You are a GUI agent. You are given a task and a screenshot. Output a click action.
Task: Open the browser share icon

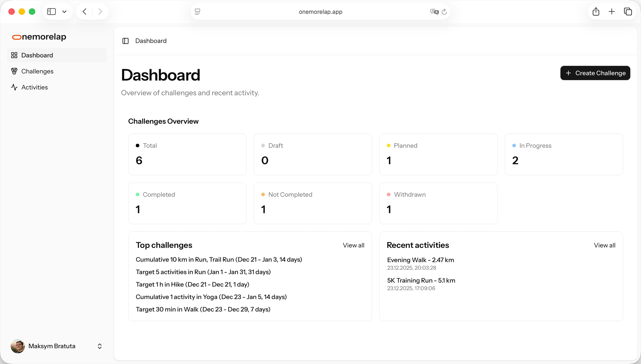click(x=596, y=12)
